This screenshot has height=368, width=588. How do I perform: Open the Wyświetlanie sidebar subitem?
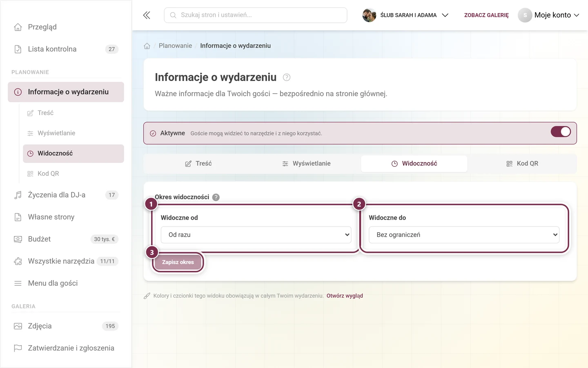73,133
